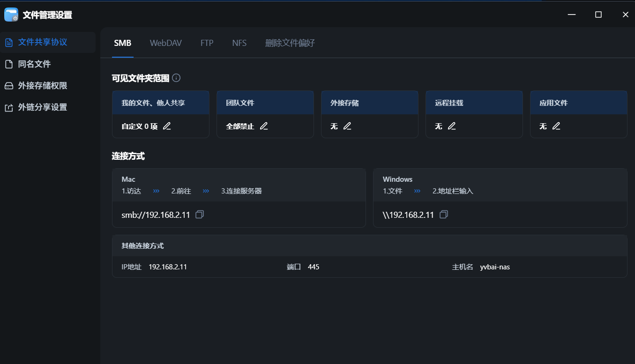Open the NFS tab
The width and height of the screenshot is (635, 364).
pos(239,43)
